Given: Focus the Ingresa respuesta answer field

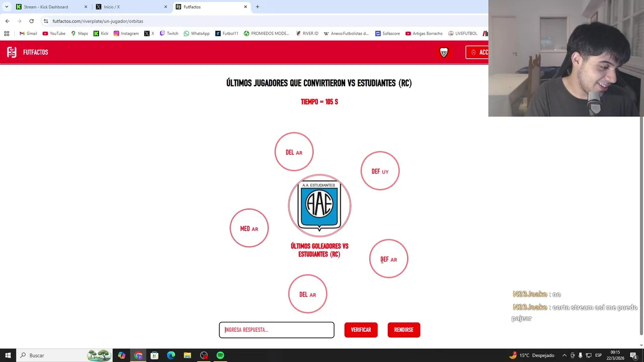Looking at the screenshot, I should coord(277,330).
